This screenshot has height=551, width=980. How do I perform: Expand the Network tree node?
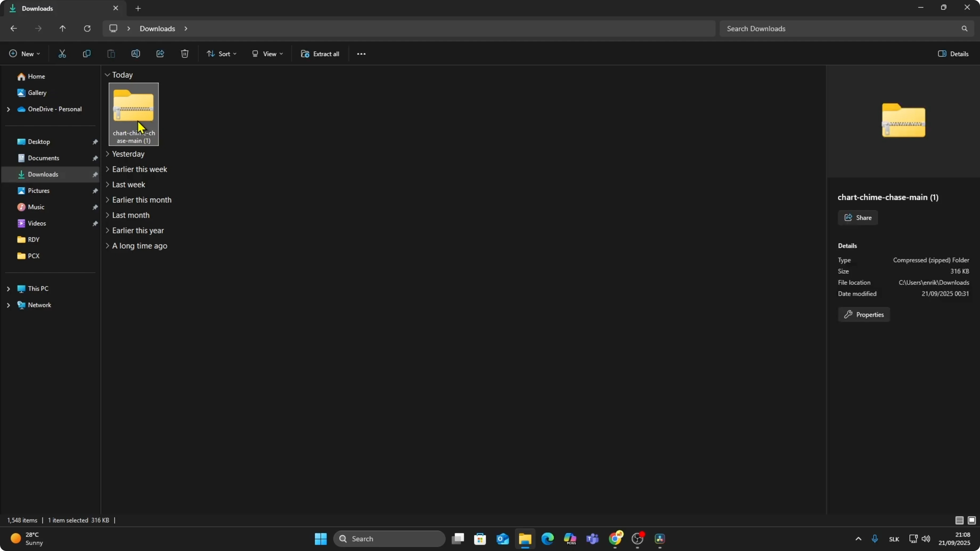coord(8,305)
